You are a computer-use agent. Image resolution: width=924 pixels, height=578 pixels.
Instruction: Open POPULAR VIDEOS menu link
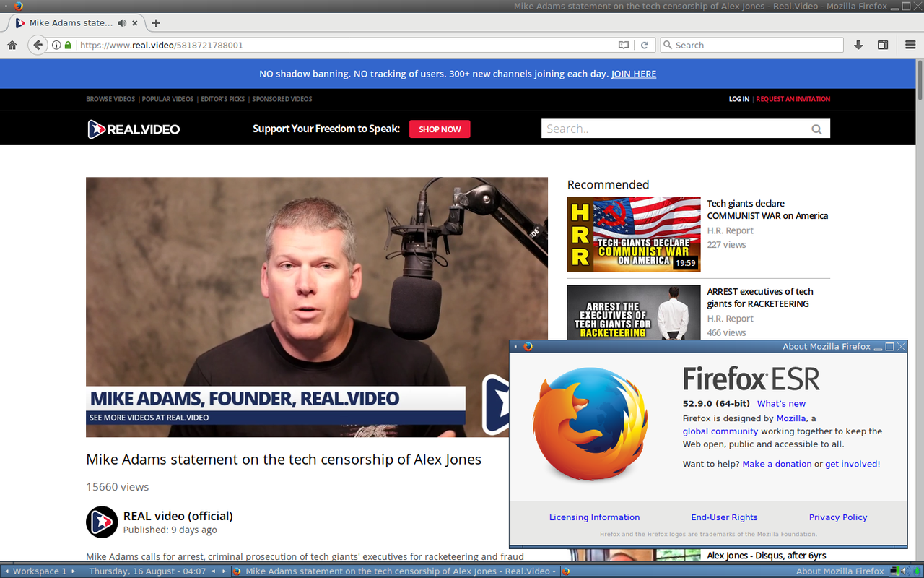pyautogui.click(x=167, y=99)
